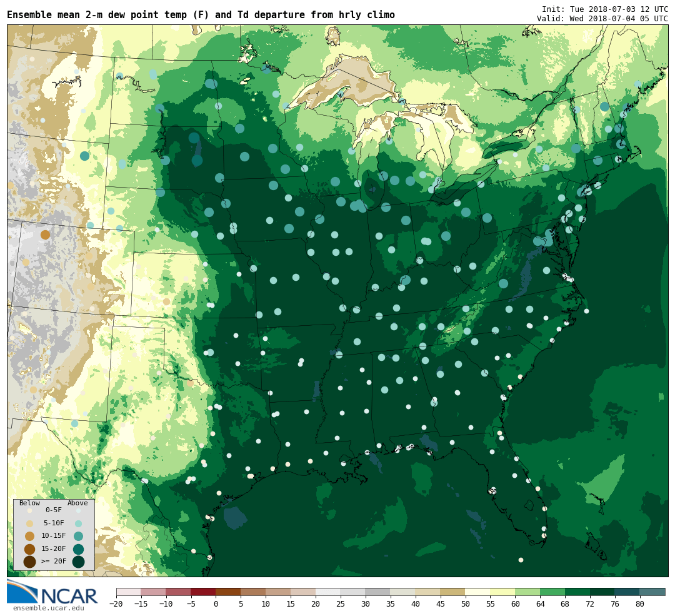Click the 72 to 76 colorbar swatch
Viewport: 675px width, 616px height.
click(602, 592)
